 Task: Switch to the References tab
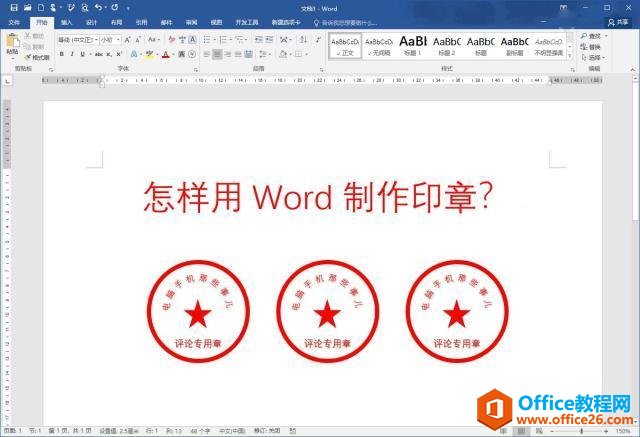click(142, 22)
